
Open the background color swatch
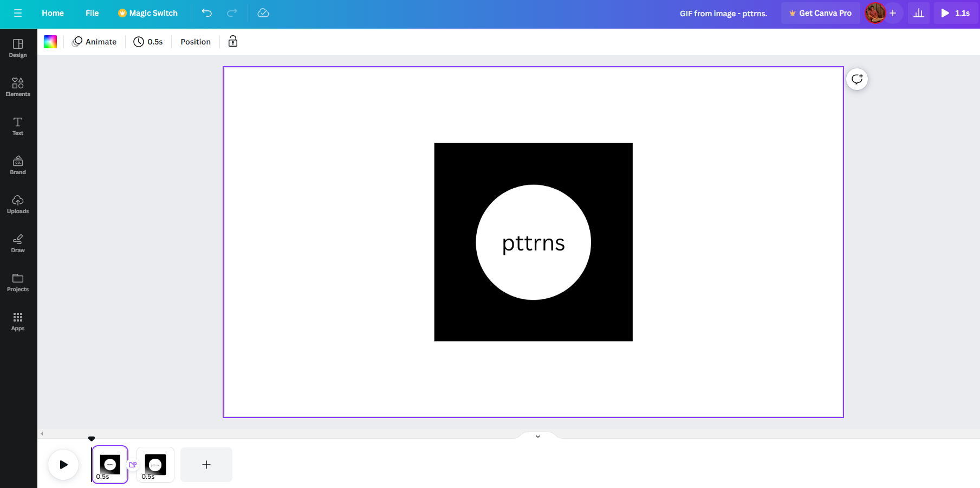[50, 42]
